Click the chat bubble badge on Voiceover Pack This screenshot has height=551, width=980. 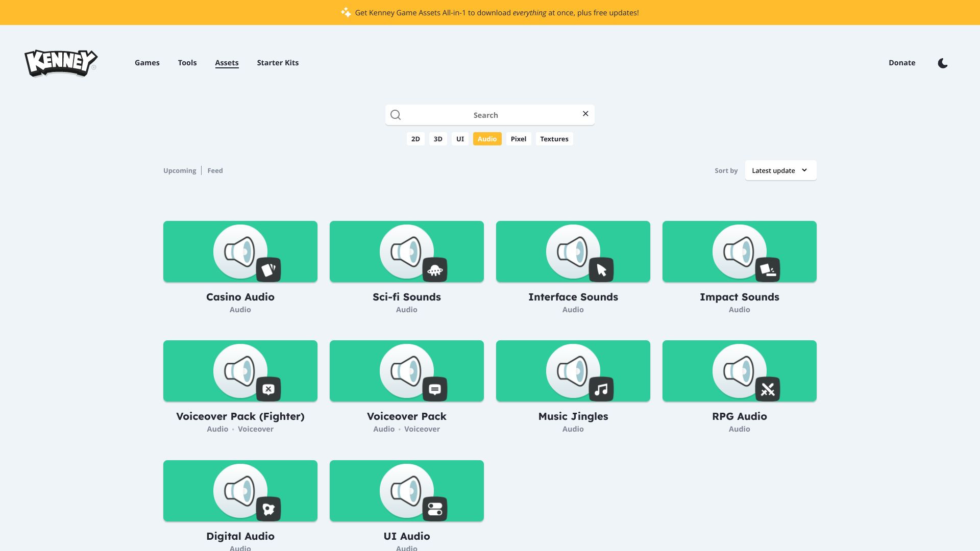(435, 389)
